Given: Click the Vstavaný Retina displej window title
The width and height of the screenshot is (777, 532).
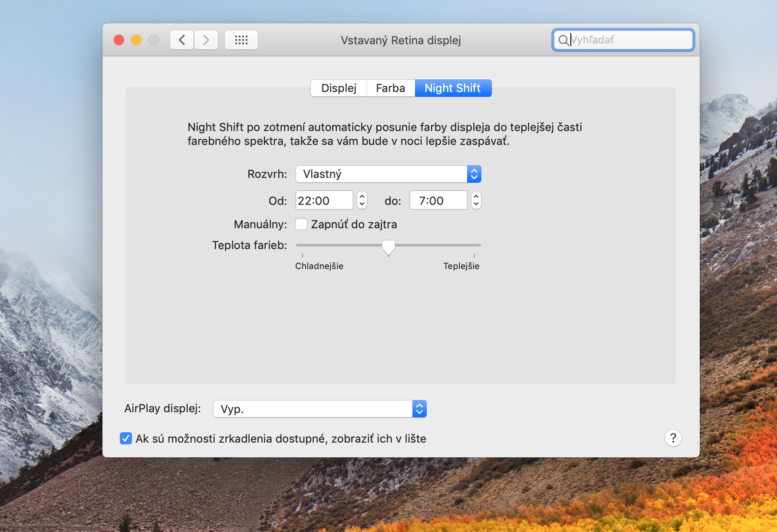Looking at the screenshot, I should tap(401, 40).
